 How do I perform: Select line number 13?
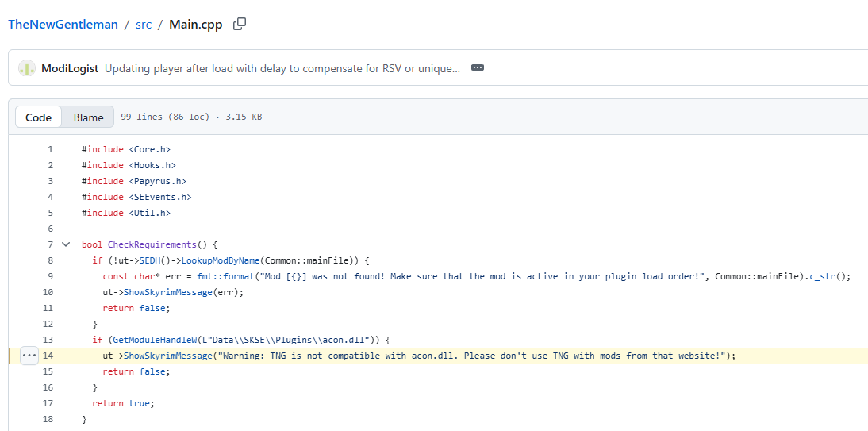coord(48,340)
